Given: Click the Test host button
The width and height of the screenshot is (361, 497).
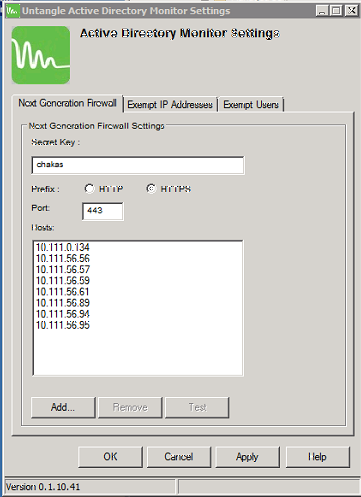Looking at the screenshot, I should 197,407.
